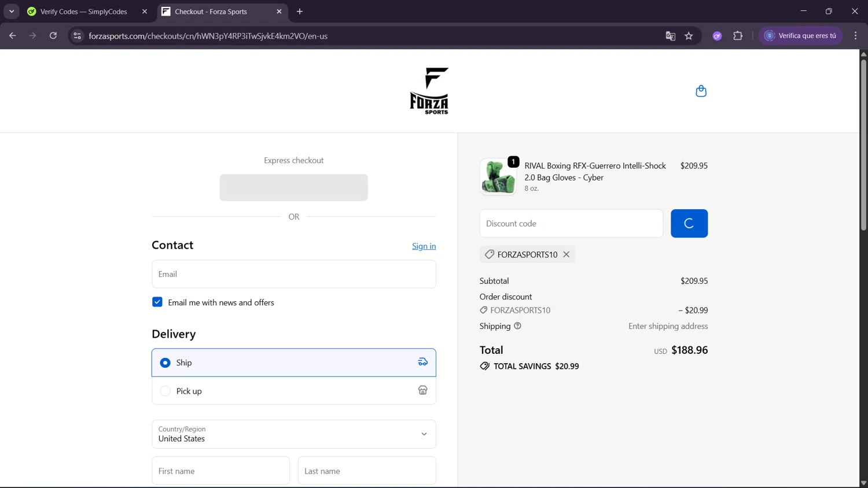Screen dimensions: 868x488
Task: Click the – $20.99 order discount value
Action: [x=693, y=310]
